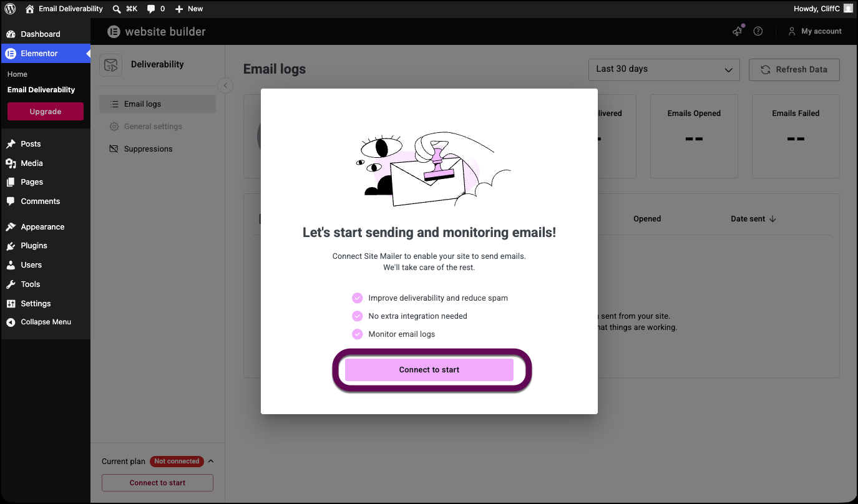Open the admin bar search (⌘K)
The image size is (858, 504).
(x=125, y=9)
